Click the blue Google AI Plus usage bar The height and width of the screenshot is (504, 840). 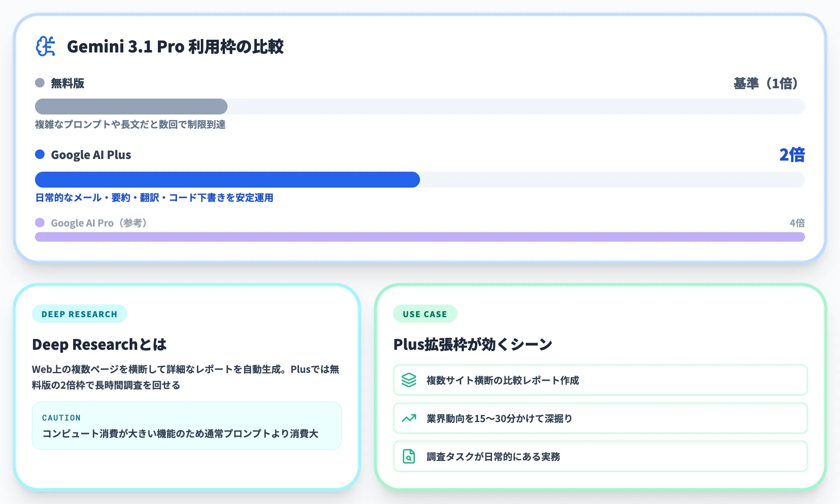[x=227, y=180]
